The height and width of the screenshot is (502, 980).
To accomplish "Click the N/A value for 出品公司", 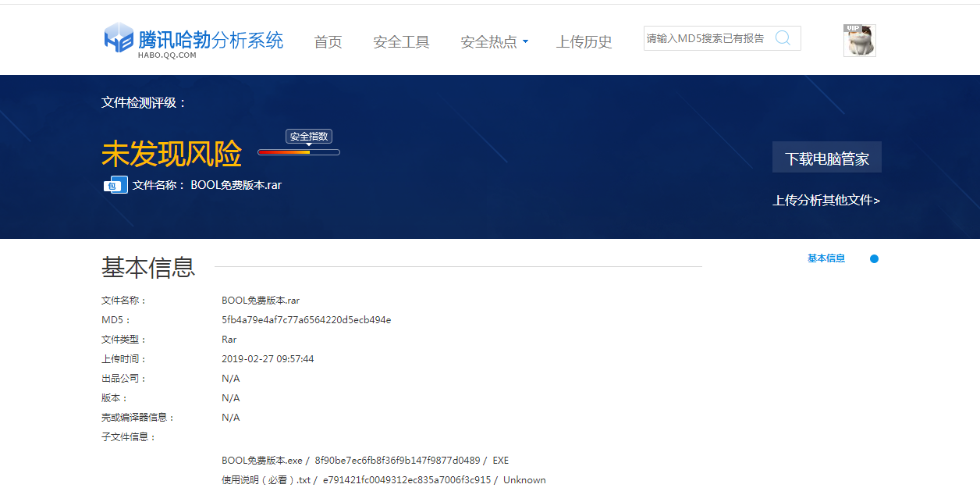I will click(x=231, y=379).
